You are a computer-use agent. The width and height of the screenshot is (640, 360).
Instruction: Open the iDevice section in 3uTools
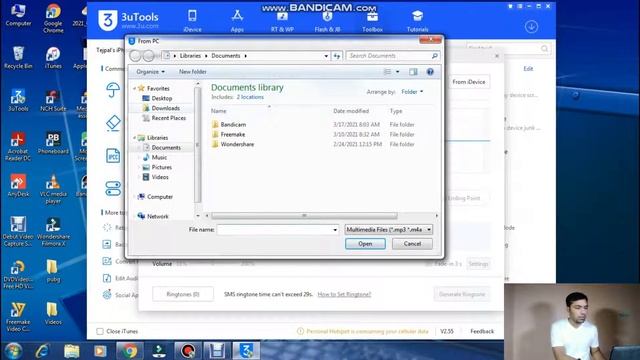pyautogui.click(x=192, y=20)
